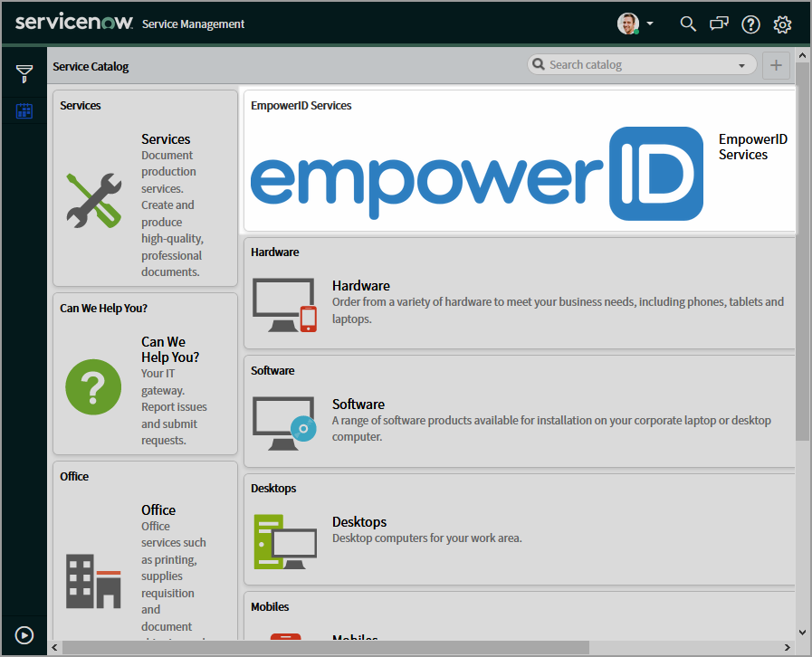Screen dimensions: 812x657
Task: Open the Desktops category link
Action: [x=359, y=522]
